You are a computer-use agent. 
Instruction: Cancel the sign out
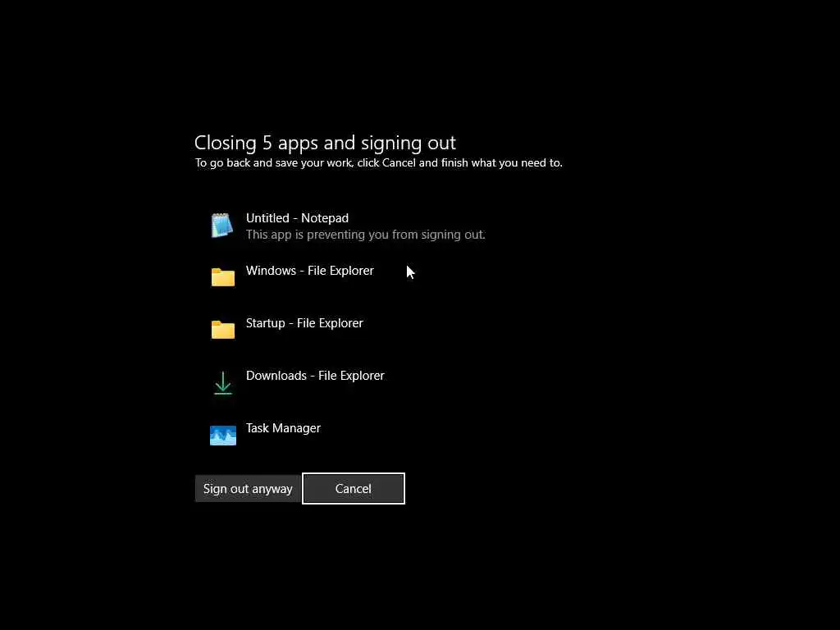tap(353, 489)
